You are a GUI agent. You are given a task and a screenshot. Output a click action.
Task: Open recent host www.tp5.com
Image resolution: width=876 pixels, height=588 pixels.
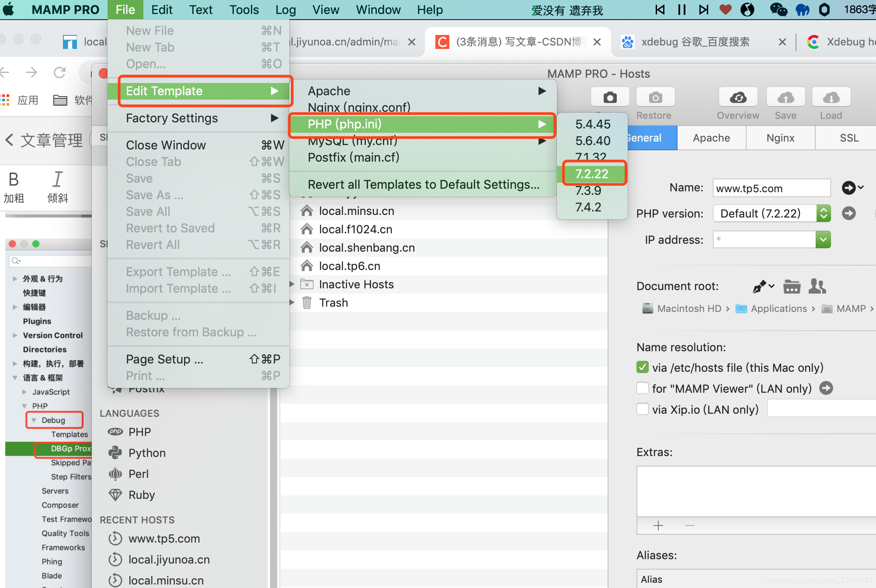pos(164,539)
